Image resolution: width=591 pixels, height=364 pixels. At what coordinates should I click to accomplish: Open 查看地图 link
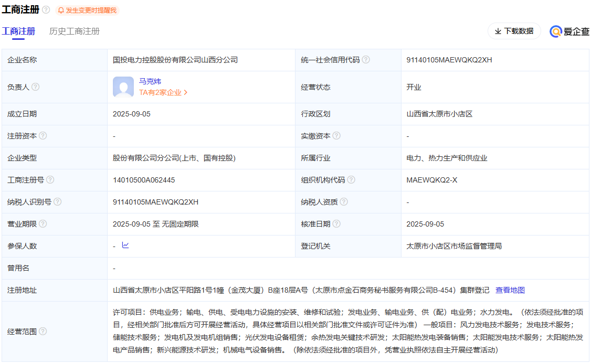tap(510, 290)
